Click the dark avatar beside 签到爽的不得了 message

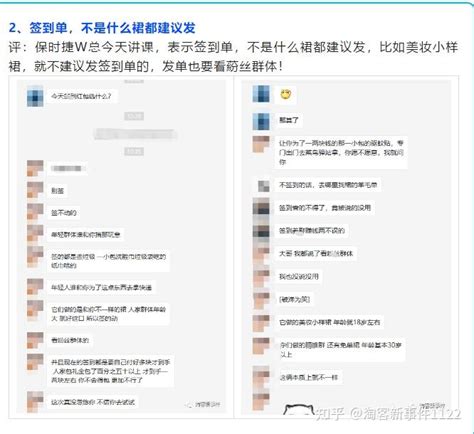coord(261,208)
